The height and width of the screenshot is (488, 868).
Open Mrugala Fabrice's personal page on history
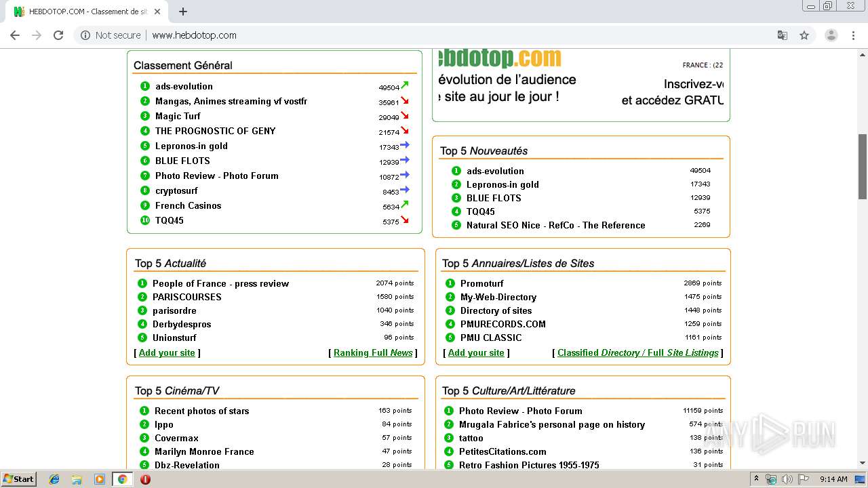coord(552,424)
